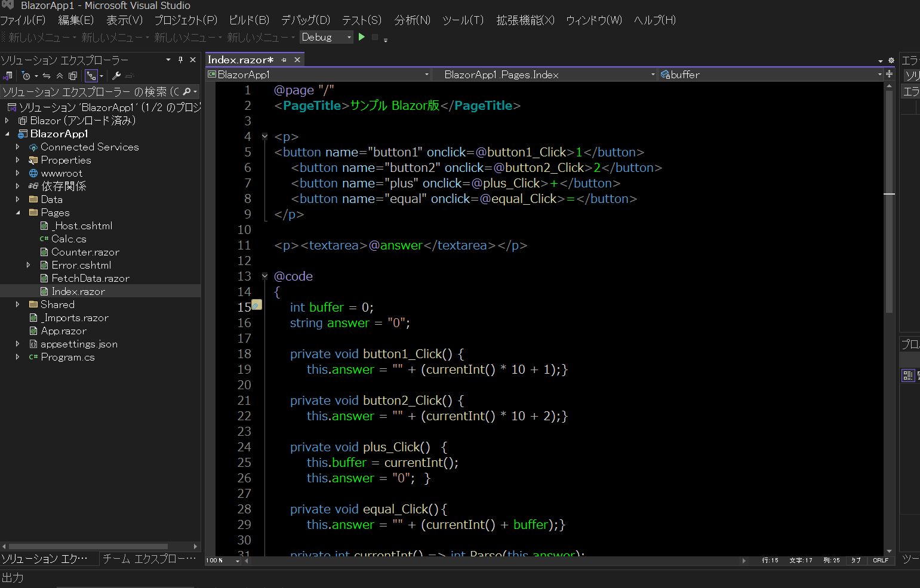Image resolution: width=920 pixels, height=588 pixels.
Task: Click the quick actions icon on line 15
Action: tap(257, 305)
